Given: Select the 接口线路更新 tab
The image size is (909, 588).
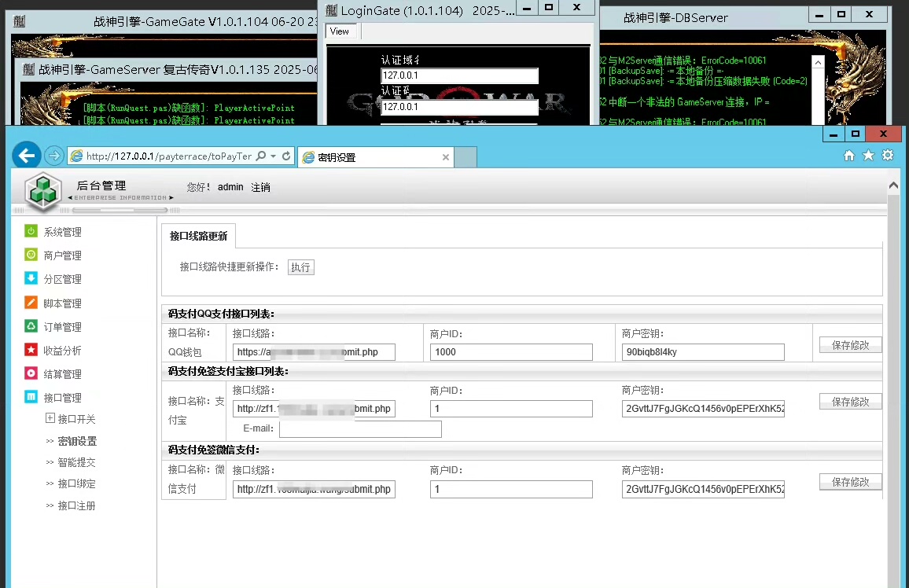Looking at the screenshot, I should [198, 236].
